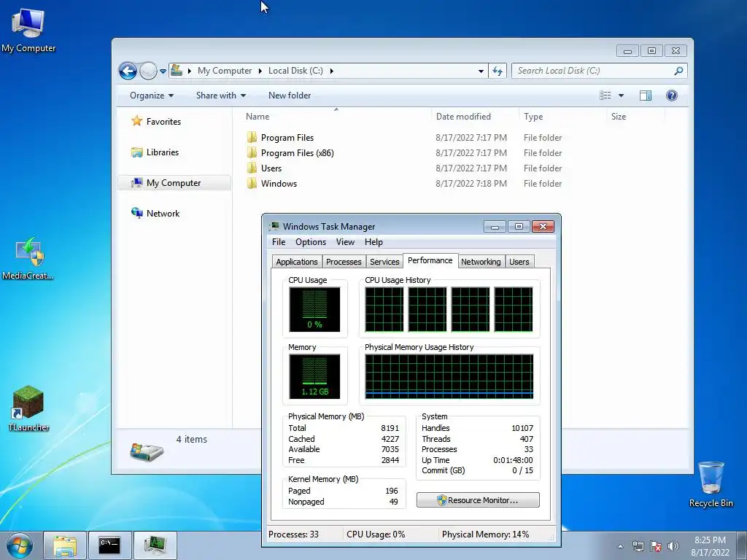Click the Memory 1.12 GB meter graph

click(314, 377)
